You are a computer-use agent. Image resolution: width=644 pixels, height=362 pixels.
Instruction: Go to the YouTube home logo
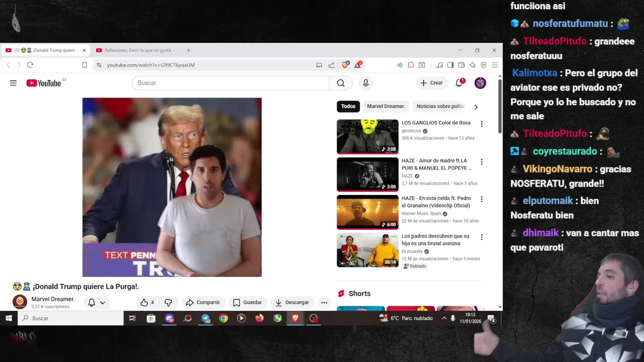coord(44,83)
